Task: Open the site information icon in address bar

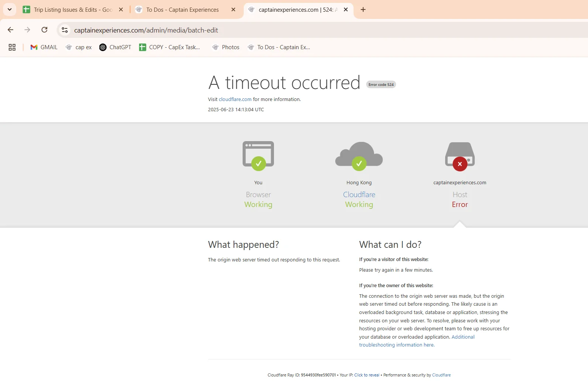Action: click(65, 30)
